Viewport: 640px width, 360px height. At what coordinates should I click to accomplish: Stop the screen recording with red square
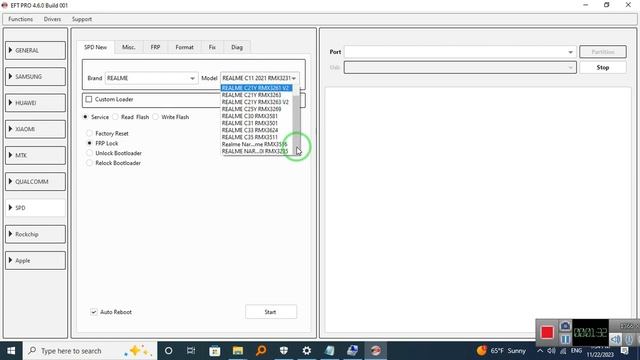pyautogui.click(x=547, y=332)
